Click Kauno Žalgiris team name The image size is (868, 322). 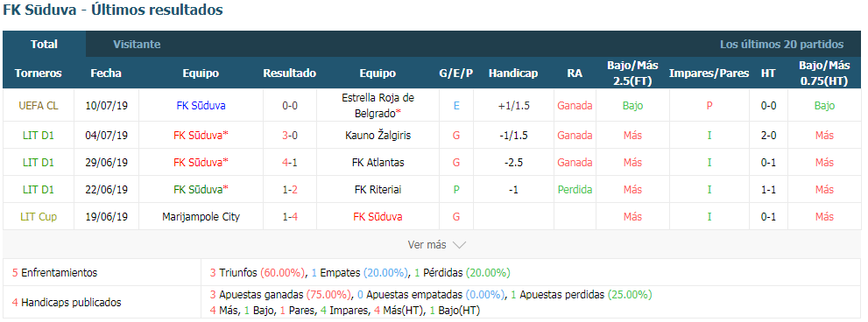[x=378, y=136]
